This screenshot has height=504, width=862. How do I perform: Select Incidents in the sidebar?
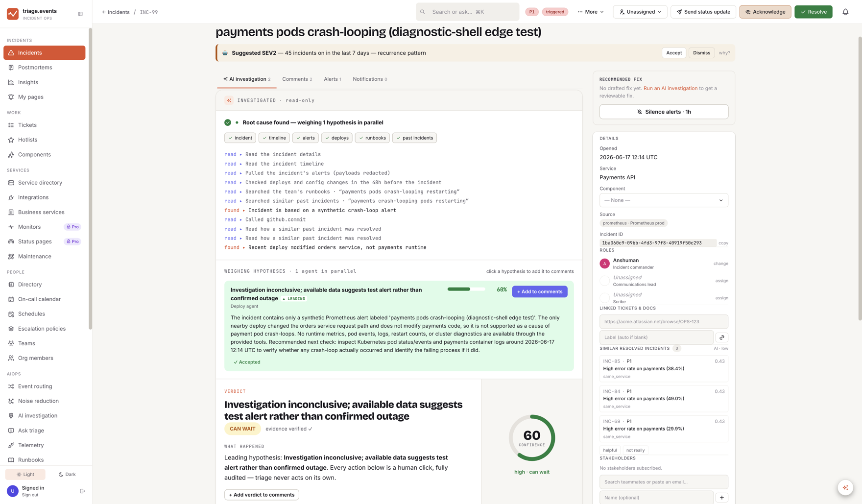tap(44, 53)
